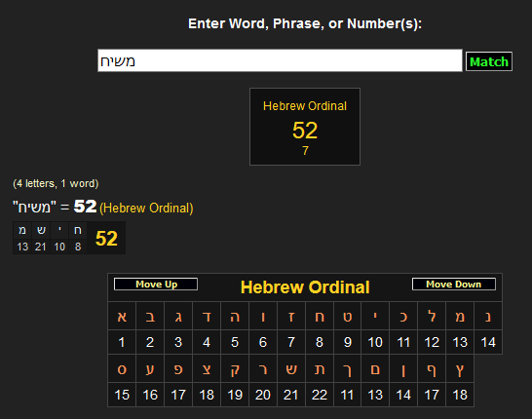Click number 14 under letter נ
532x419 pixels.
pyautogui.click(x=488, y=342)
